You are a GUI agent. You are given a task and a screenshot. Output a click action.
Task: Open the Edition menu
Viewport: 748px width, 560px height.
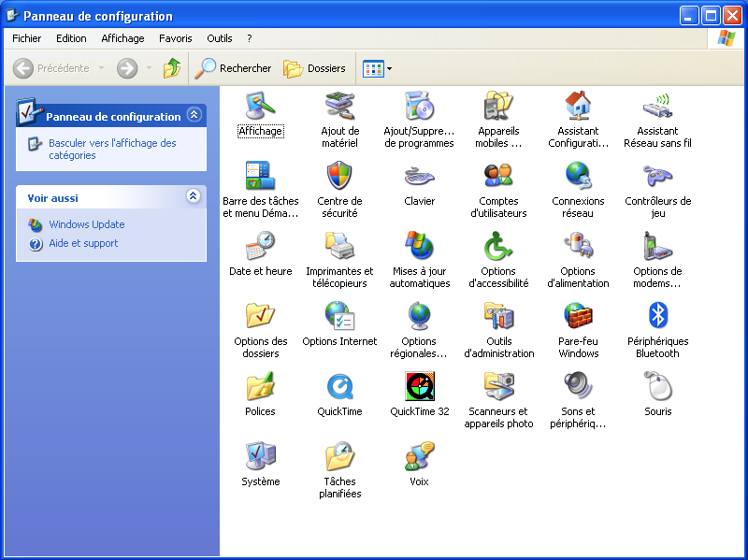[71, 38]
